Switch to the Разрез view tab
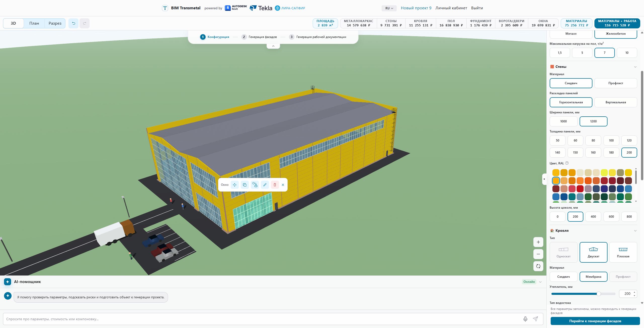Viewport: 644px width, 328px height. click(55, 23)
